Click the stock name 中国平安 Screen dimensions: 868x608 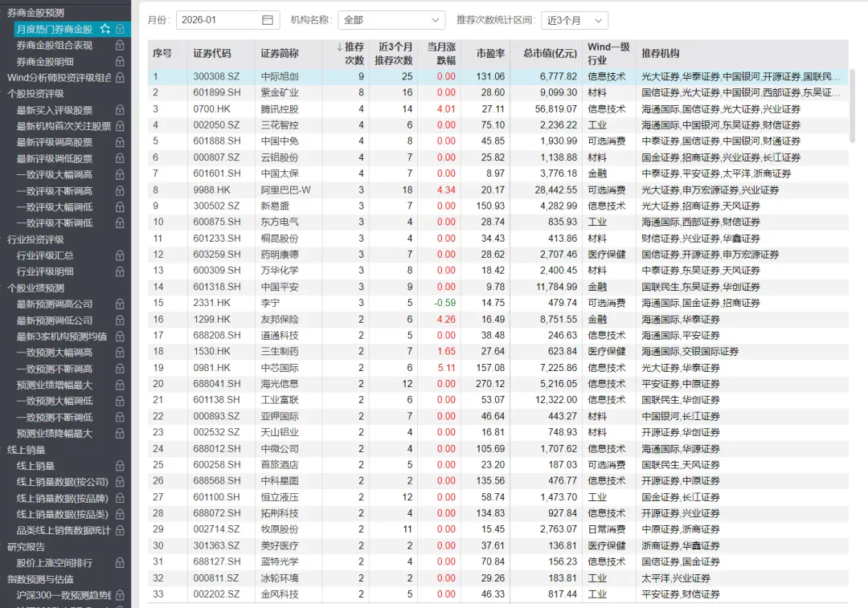[280, 287]
